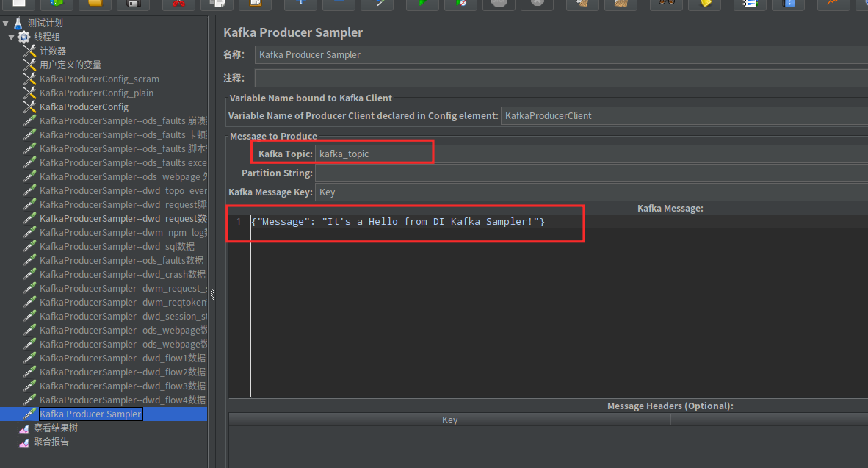Select KafkaProducerConfig in the tree
868x468 pixels.
[84, 107]
